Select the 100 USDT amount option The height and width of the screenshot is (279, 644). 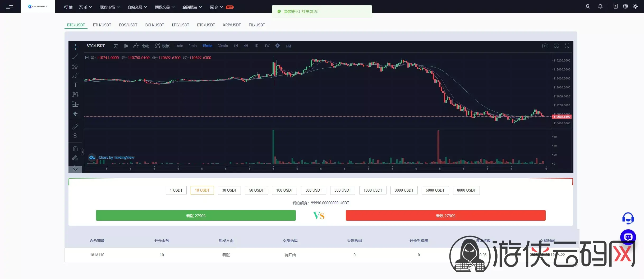(284, 190)
